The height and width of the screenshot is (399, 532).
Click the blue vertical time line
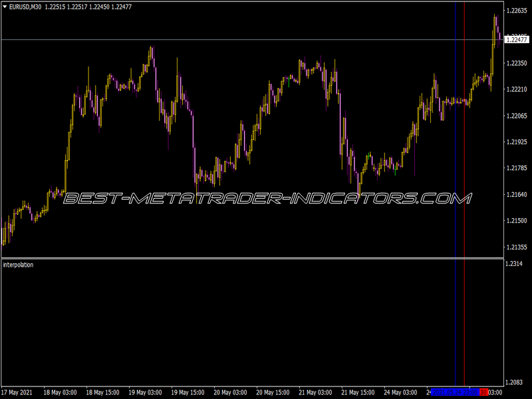456,194
